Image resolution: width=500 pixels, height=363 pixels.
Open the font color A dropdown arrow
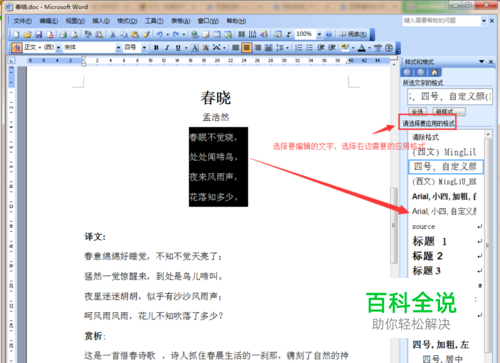370,48
